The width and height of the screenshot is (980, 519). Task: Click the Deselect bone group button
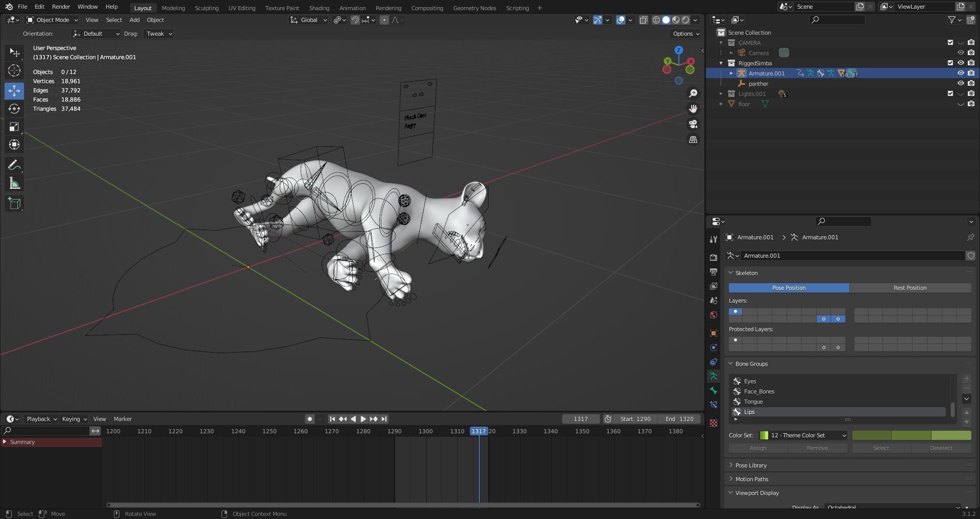pos(941,448)
